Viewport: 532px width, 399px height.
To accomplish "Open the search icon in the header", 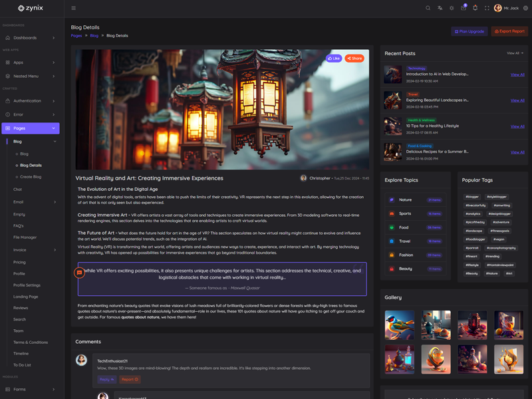I will point(428,8).
